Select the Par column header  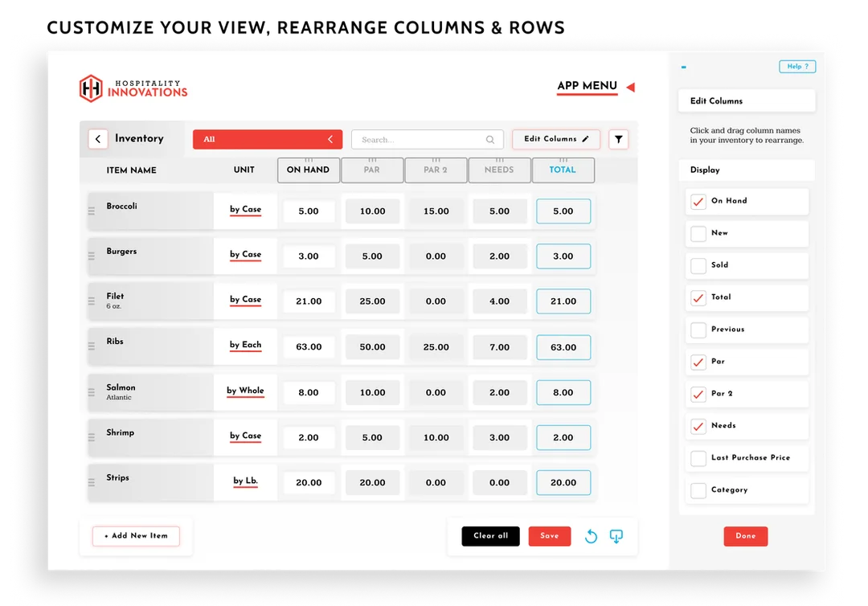click(372, 170)
